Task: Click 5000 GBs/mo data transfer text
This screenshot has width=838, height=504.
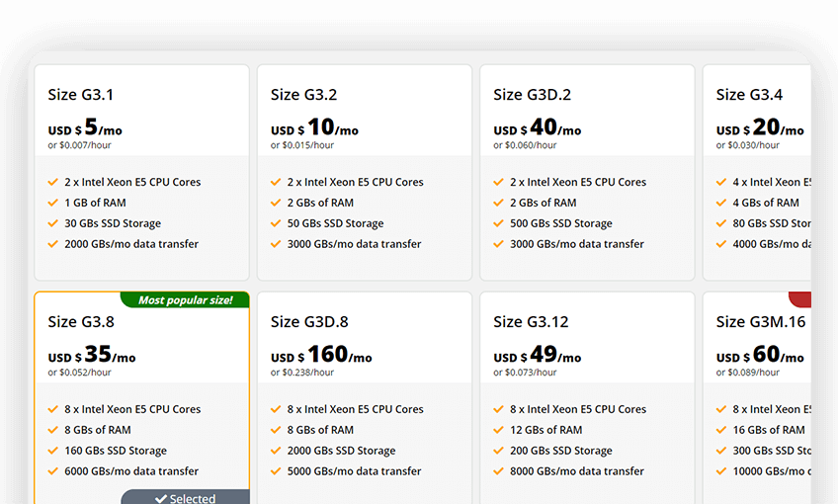Action: tap(355, 470)
